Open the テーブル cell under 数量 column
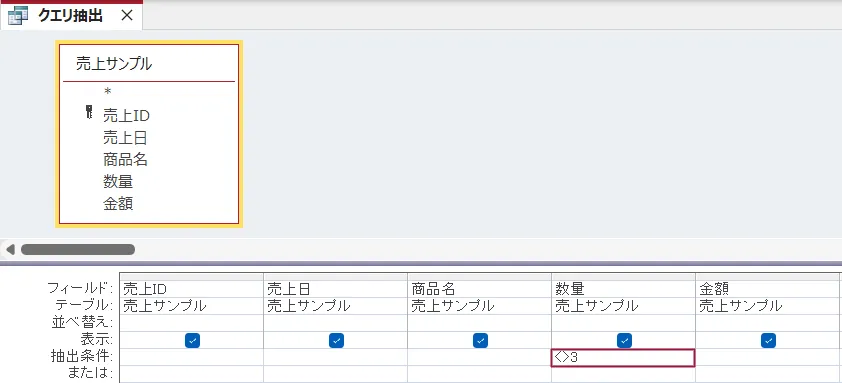 pyautogui.click(x=623, y=306)
